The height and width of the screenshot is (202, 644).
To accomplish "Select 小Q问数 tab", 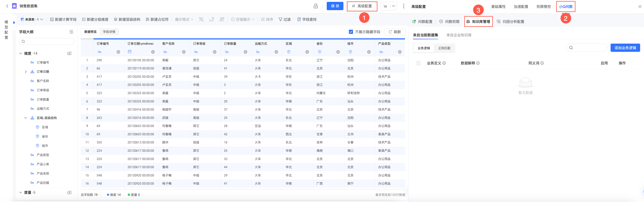I will (x=566, y=7).
